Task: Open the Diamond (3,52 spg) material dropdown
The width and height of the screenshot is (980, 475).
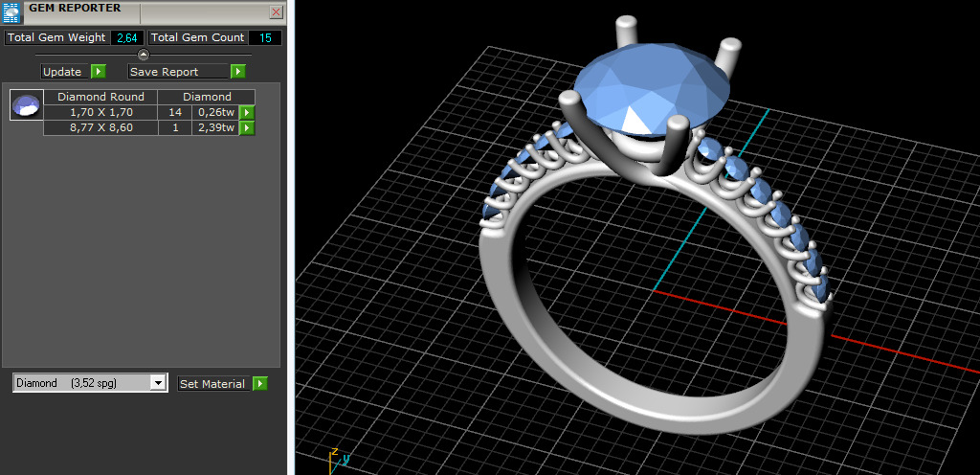Action: (x=90, y=383)
